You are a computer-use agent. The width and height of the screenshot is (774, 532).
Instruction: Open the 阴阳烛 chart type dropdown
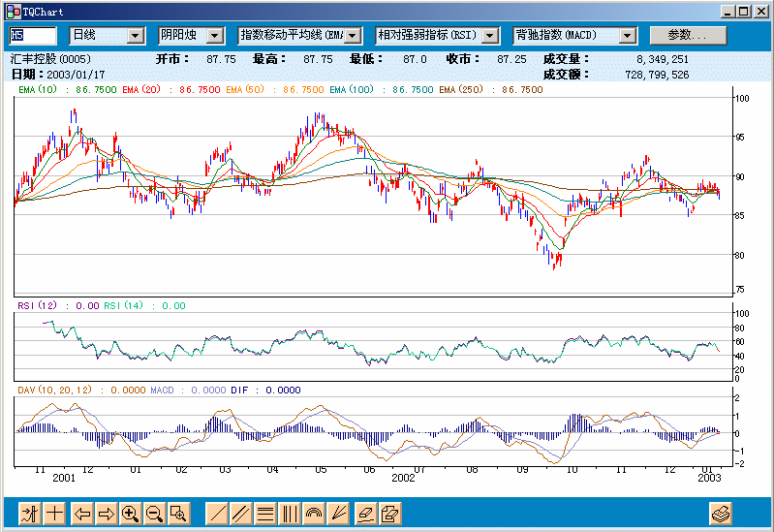pos(215,36)
